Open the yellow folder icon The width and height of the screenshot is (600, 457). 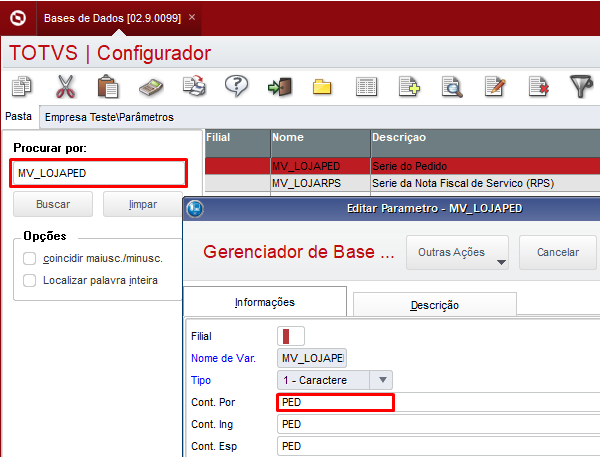[x=322, y=87]
